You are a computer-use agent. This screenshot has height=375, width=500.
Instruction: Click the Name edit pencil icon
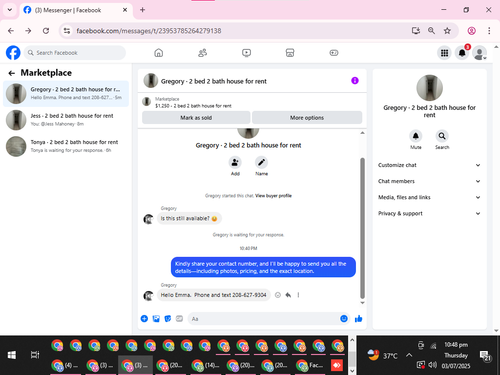click(x=261, y=162)
